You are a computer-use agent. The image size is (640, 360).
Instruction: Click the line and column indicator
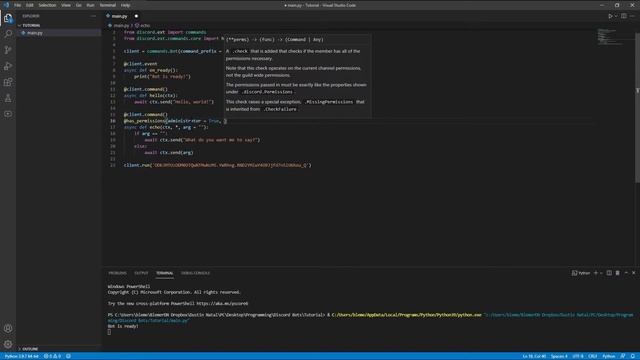(534, 356)
